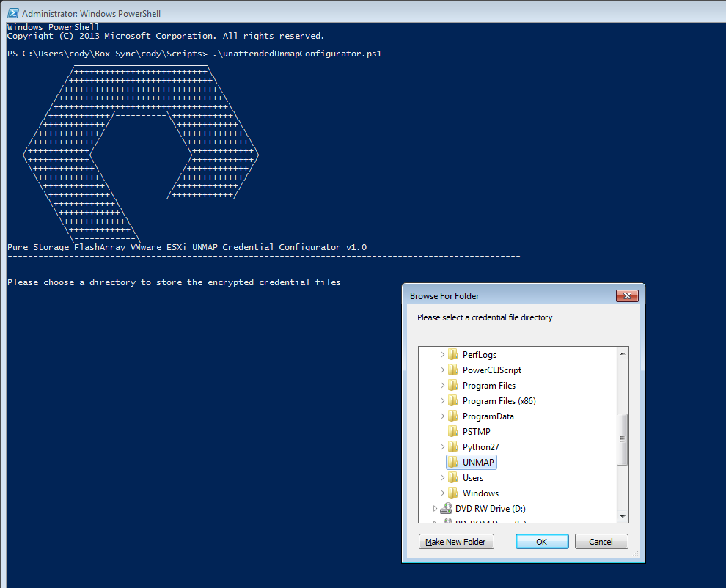Click the Users folder icon
This screenshot has height=588, width=726.
(x=452, y=477)
